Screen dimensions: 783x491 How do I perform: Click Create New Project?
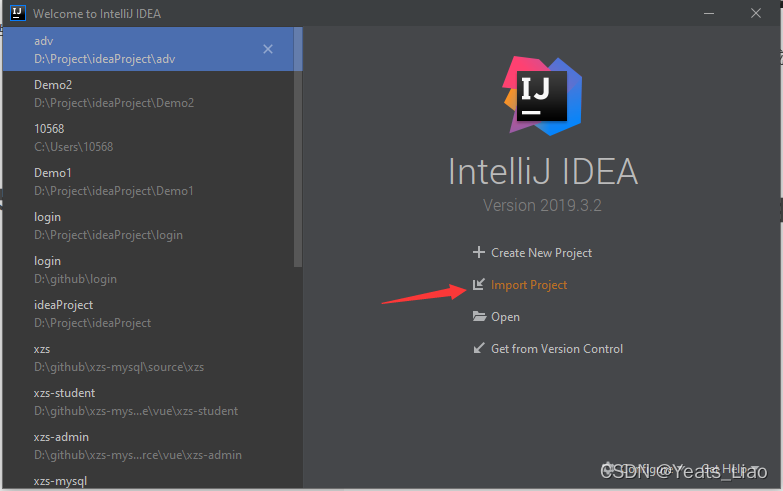click(541, 253)
